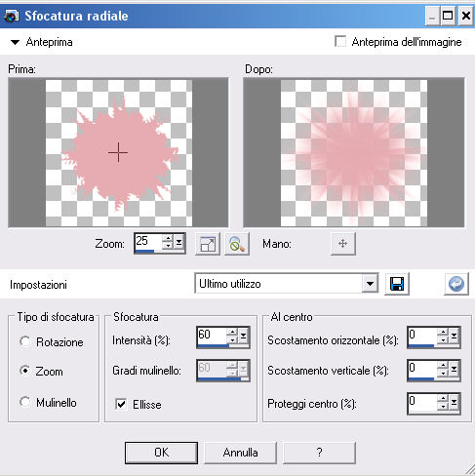This screenshot has height=476, width=475.
Task: Save the preset with the floppy disk icon
Action: pos(397,284)
